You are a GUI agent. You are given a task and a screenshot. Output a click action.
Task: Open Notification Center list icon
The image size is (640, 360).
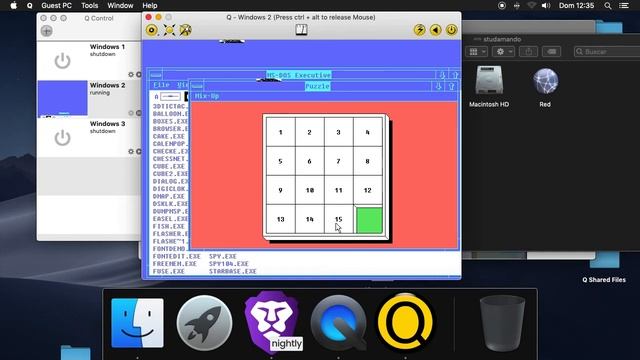(624, 6)
